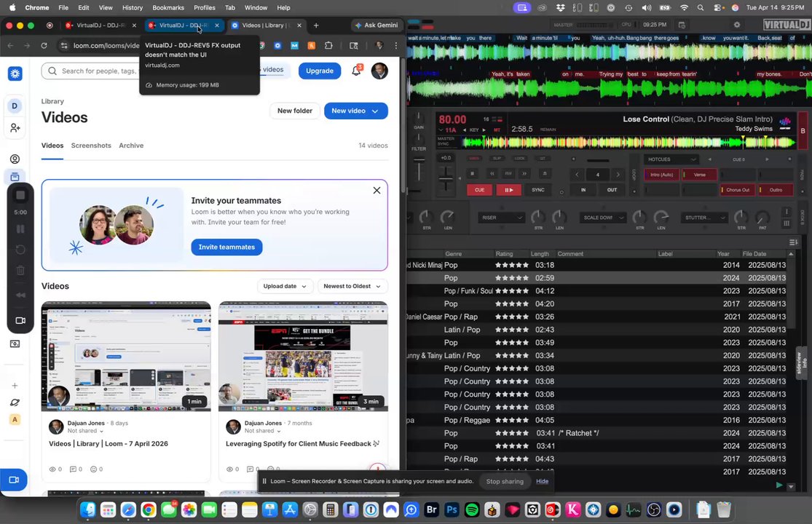Trigger the Outtro hotcue pad
This screenshot has width=812, height=524.
(x=776, y=190)
